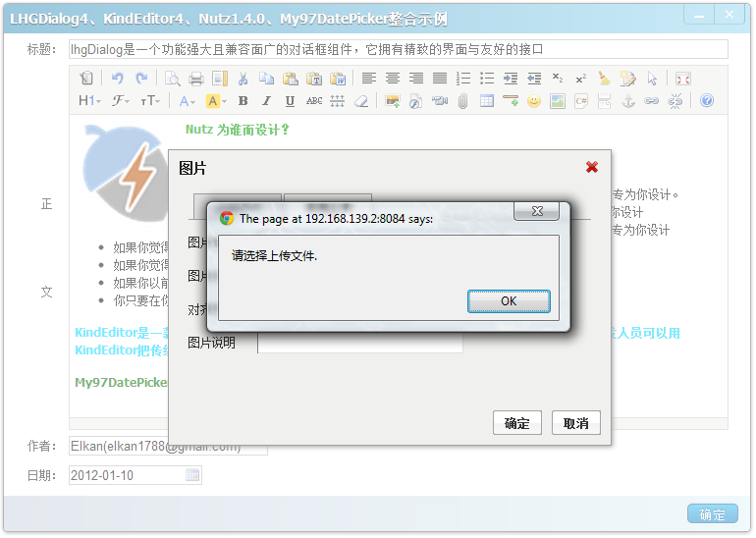Click the print icon

195,79
